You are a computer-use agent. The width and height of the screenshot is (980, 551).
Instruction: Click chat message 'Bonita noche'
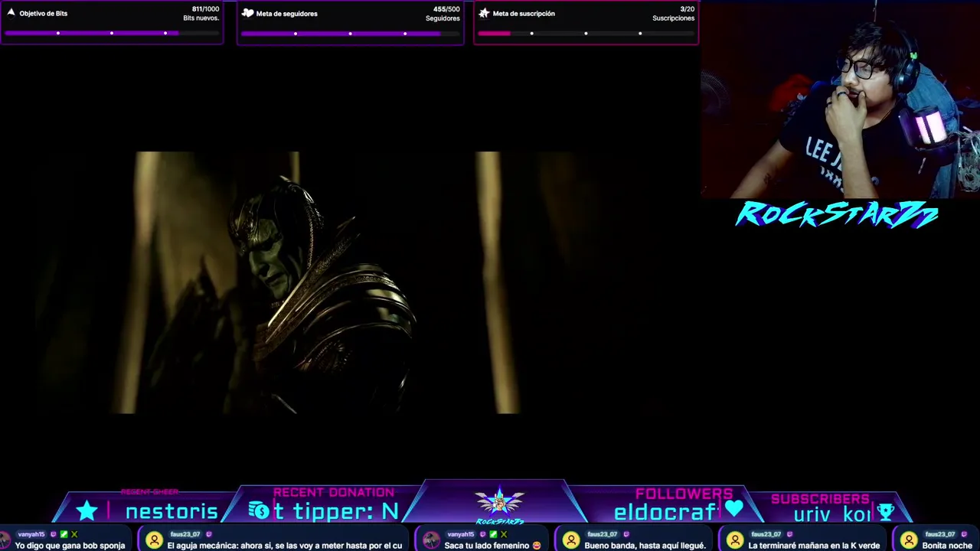(946, 546)
